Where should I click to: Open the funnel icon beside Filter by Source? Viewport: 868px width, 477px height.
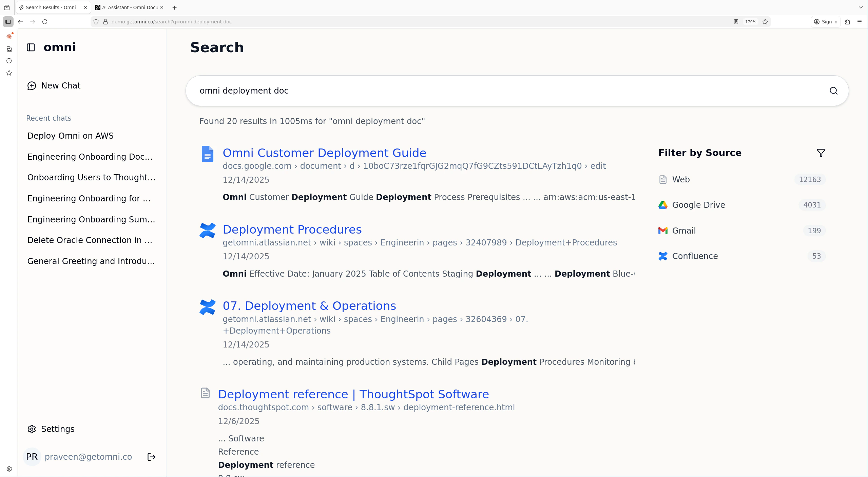(x=821, y=153)
